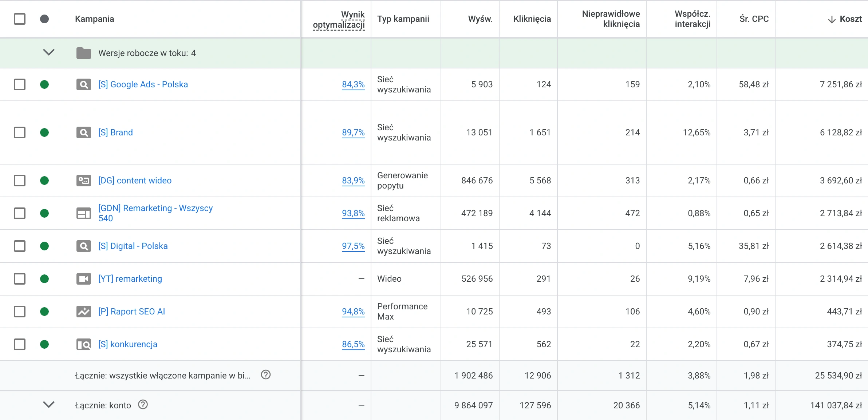The width and height of the screenshot is (868, 420).
Task: Open [GDN] Remarketing - Wszyscy 540 campaign
Action: click(155, 213)
